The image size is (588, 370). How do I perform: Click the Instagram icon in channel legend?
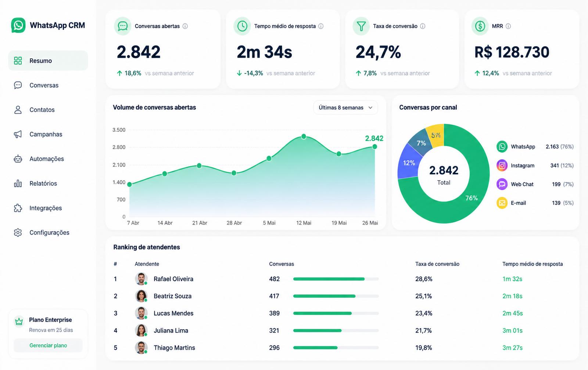(x=502, y=166)
